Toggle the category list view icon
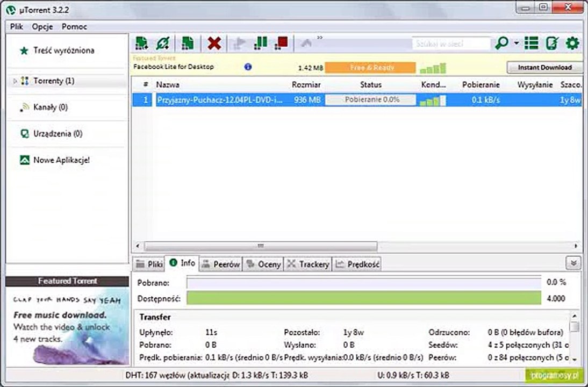Image resolution: width=588 pixels, height=387 pixels. click(x=532, y=43)
